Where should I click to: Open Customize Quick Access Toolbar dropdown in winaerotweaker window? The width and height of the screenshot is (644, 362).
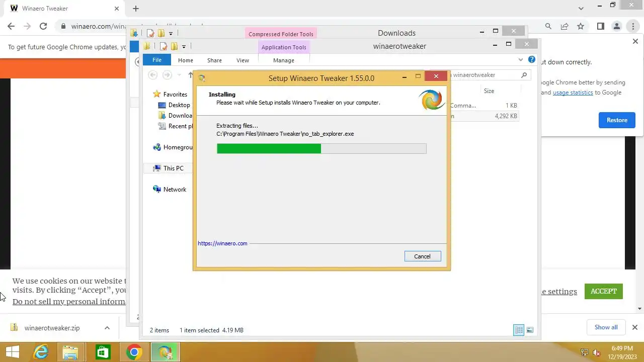pos(184,47)
